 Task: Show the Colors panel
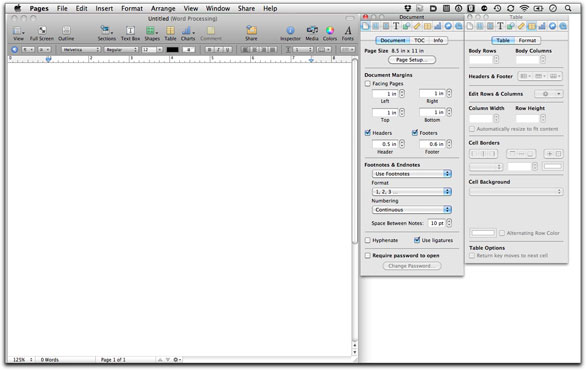[330, 33]
